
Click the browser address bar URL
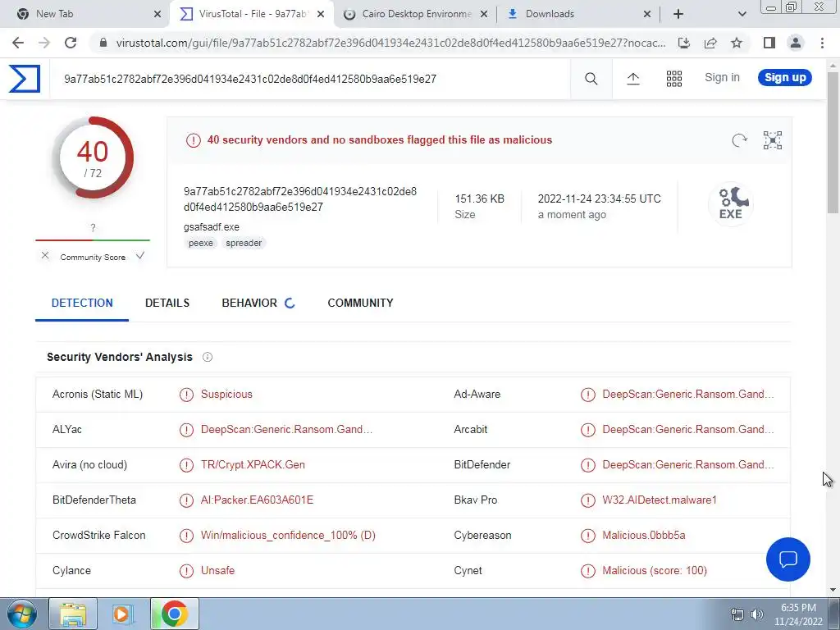(x=391, y=43)
